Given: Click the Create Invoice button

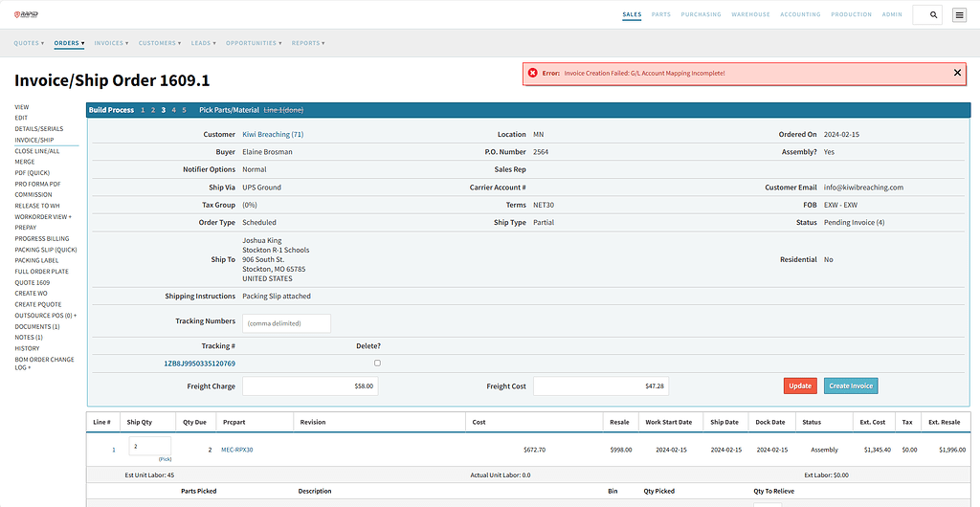Looking at the screenshot, I should (851, 386).
